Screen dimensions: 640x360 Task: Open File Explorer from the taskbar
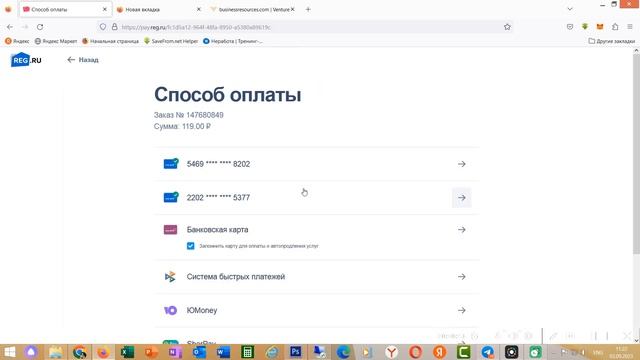[56, 352]
